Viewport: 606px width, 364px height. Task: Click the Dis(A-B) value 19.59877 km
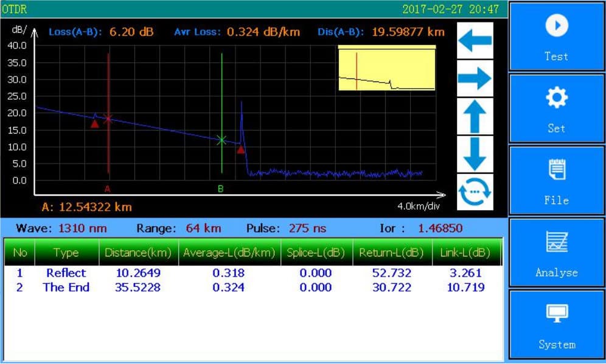click(408, 32)
